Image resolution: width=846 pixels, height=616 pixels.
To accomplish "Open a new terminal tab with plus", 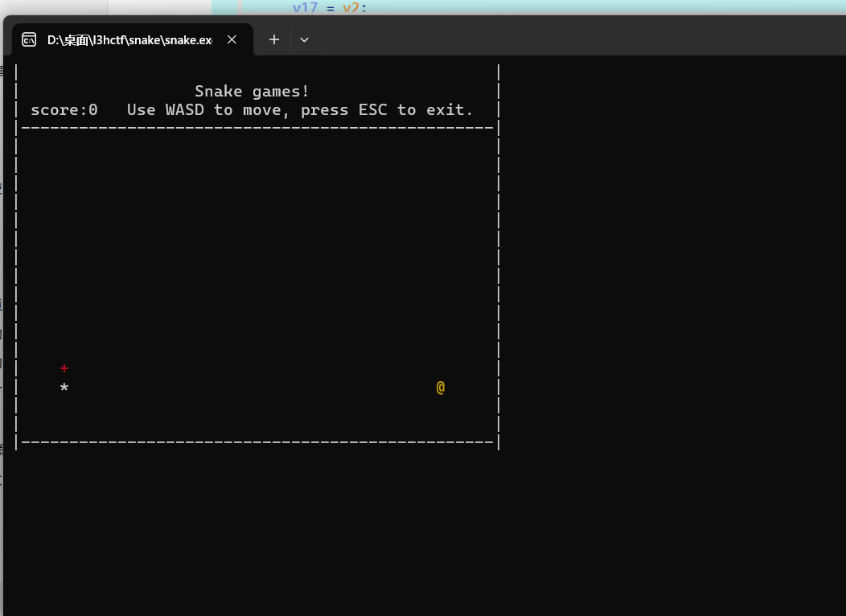I will [x=274, y=39].
